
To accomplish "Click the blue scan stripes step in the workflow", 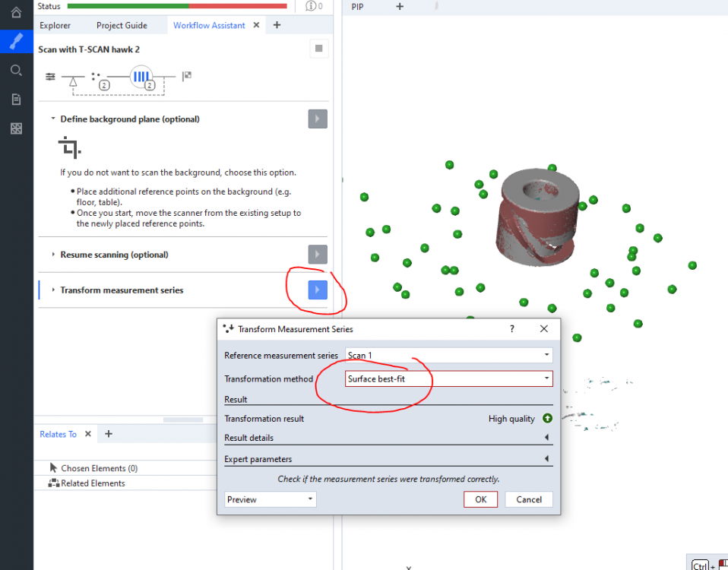I will tap(141, 77).
